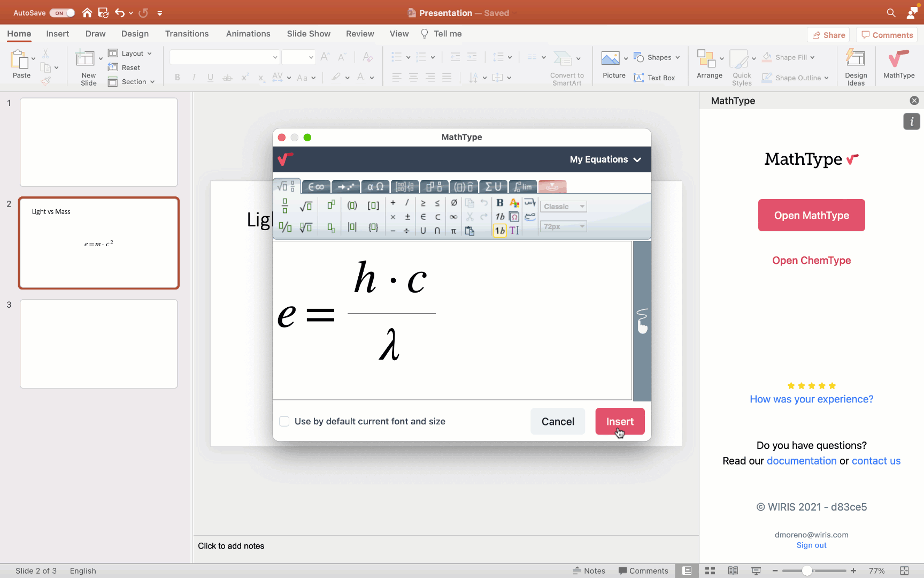The image size is (924, 578).
Task: Insert the pi symbol
Action: [453, 231]
